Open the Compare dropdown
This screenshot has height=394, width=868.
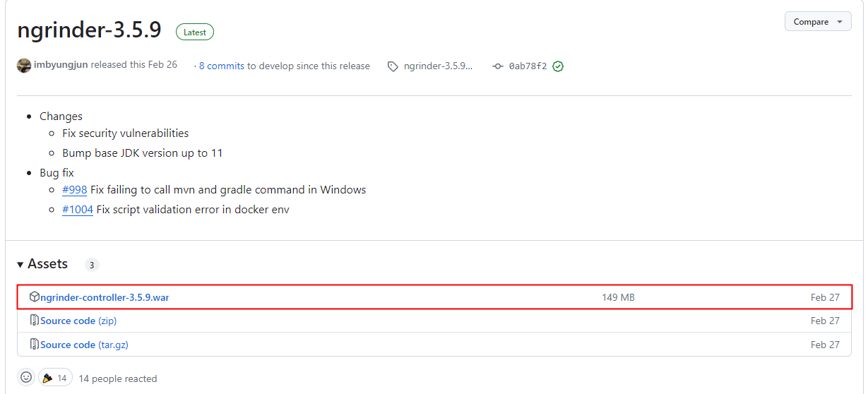click(817, 21)
